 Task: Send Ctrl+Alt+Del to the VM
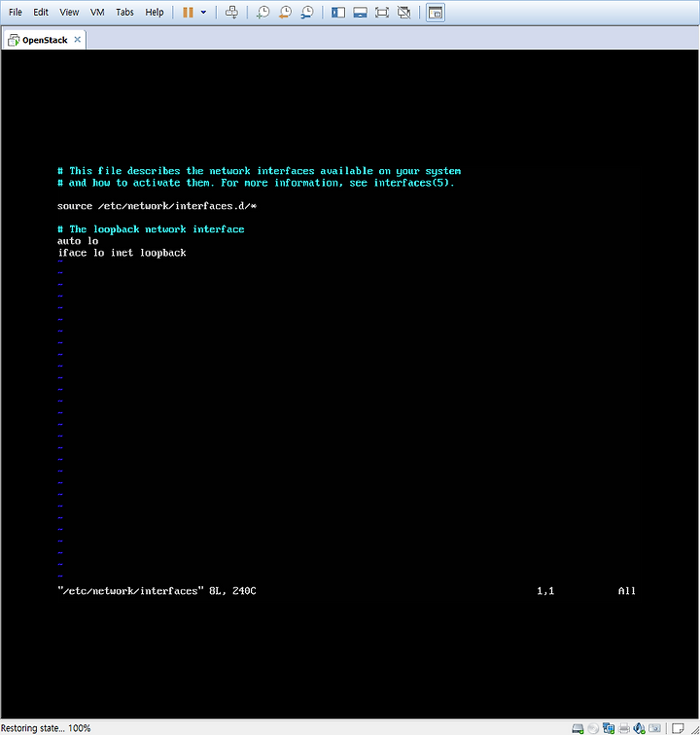point(231,13)
